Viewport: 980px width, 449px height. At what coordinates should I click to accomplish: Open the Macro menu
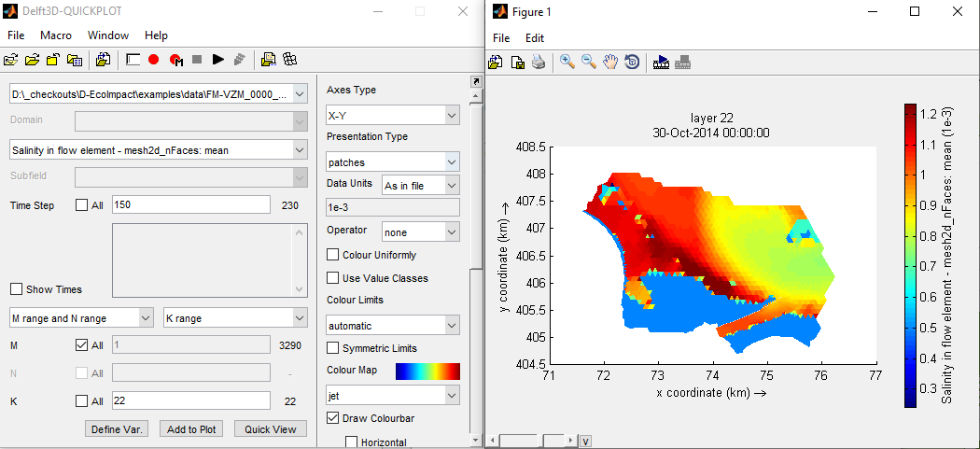pos(56,35)
